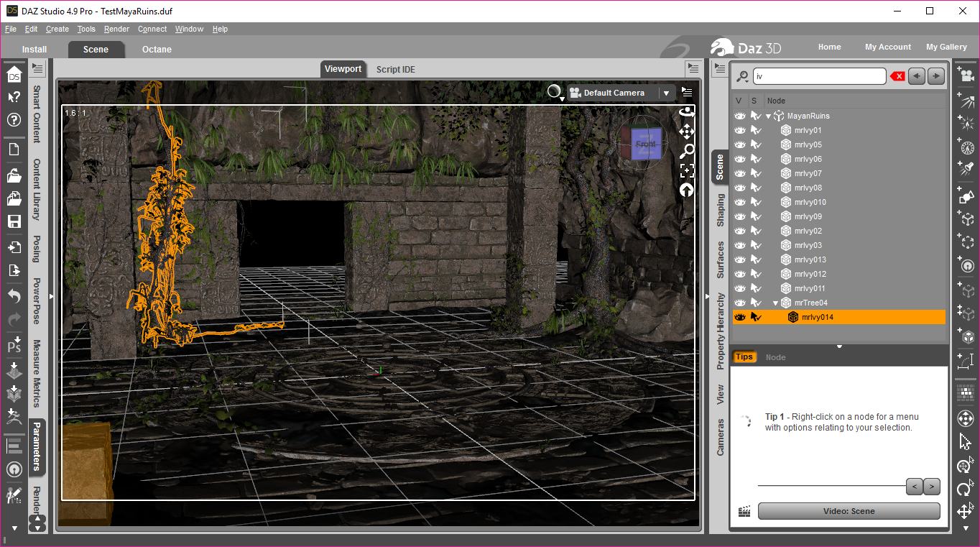
Task: Click the Export file icon in left toolbar
Action: [14, 270]
